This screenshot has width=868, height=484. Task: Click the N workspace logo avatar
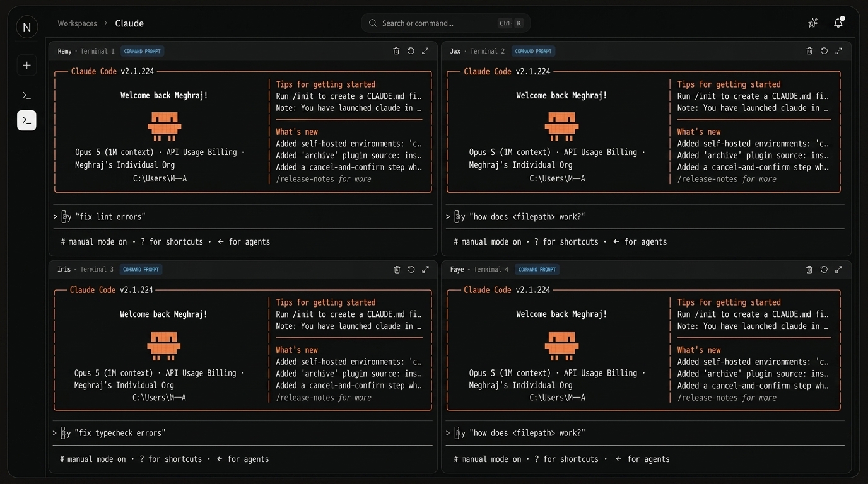[26, 27]
